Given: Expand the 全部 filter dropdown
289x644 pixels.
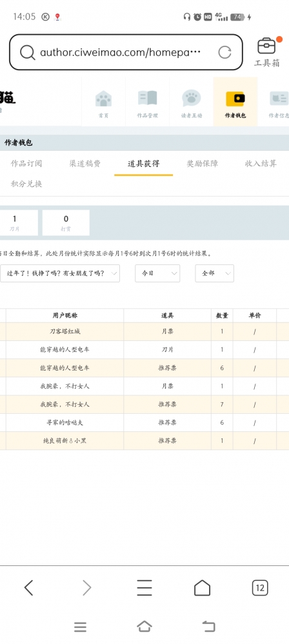Looking at the screenshot, I should (x=214, y=273).
